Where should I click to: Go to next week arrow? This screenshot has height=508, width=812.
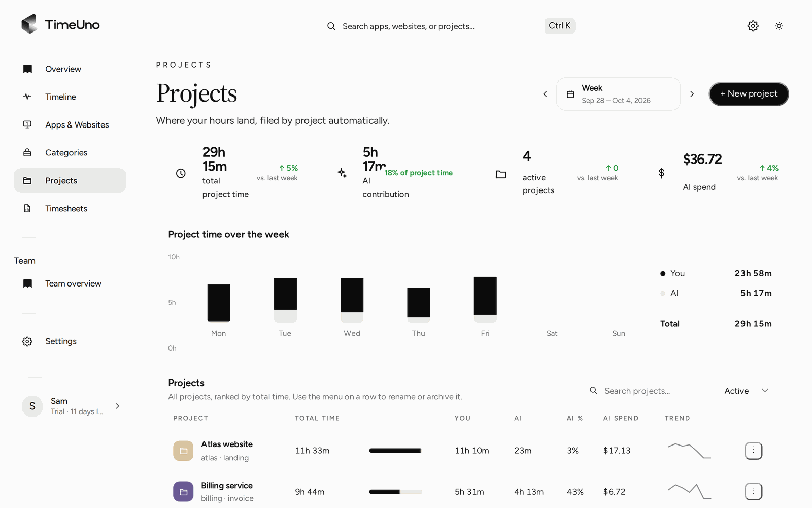[x=692, y=94]
